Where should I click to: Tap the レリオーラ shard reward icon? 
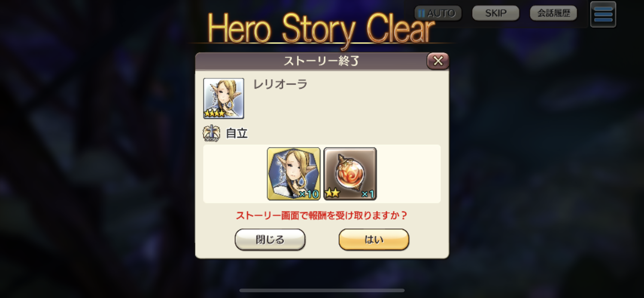pos(294,174)
